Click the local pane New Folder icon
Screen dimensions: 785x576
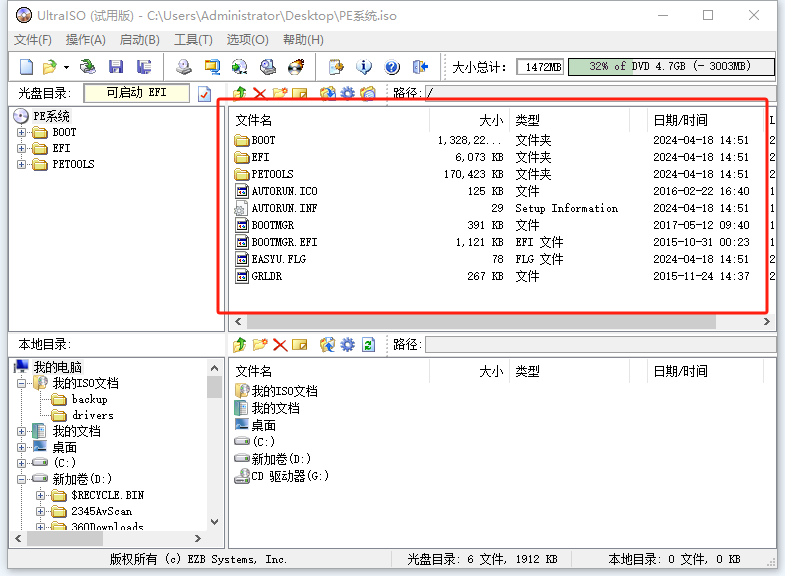[x=260, y=345]
